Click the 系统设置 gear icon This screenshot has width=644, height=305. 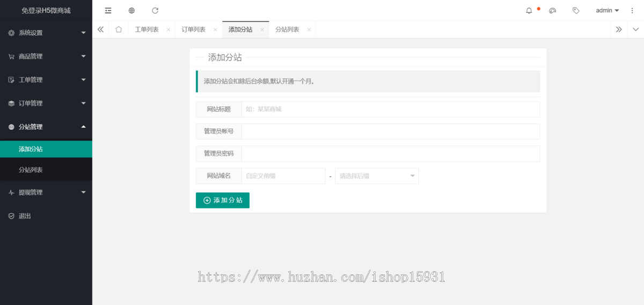11,33
